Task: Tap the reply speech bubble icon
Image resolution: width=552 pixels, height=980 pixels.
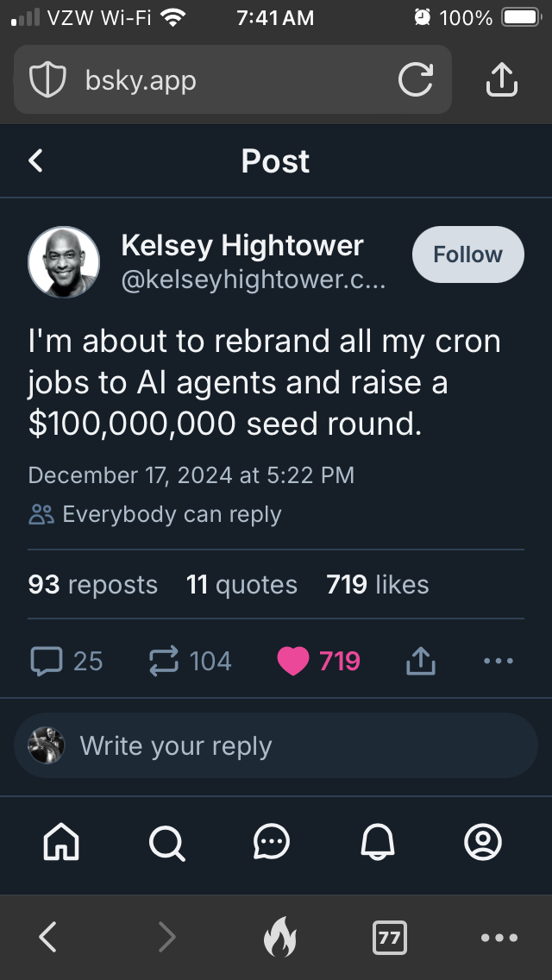Action: (46, 661)
